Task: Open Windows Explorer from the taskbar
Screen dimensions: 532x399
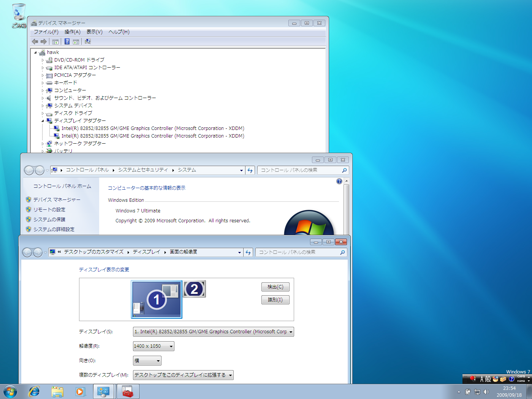Action: (57, 391)
